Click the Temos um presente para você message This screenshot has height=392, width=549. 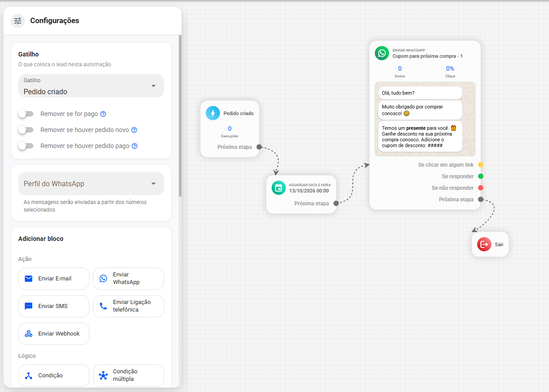click(420, 136)
